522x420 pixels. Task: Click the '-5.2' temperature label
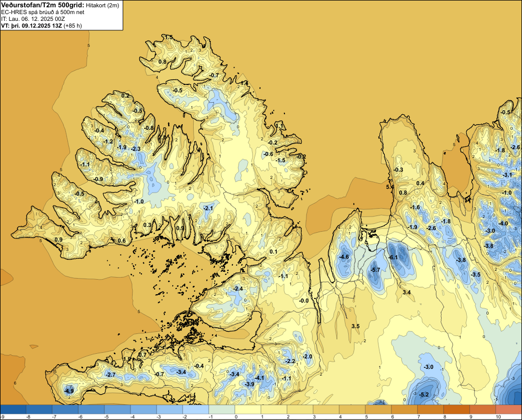point(424,395)
